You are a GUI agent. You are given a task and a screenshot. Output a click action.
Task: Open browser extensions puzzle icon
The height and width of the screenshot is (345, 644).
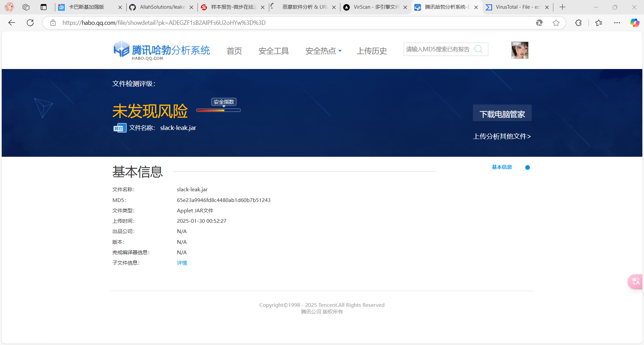[x=578, y=23]
